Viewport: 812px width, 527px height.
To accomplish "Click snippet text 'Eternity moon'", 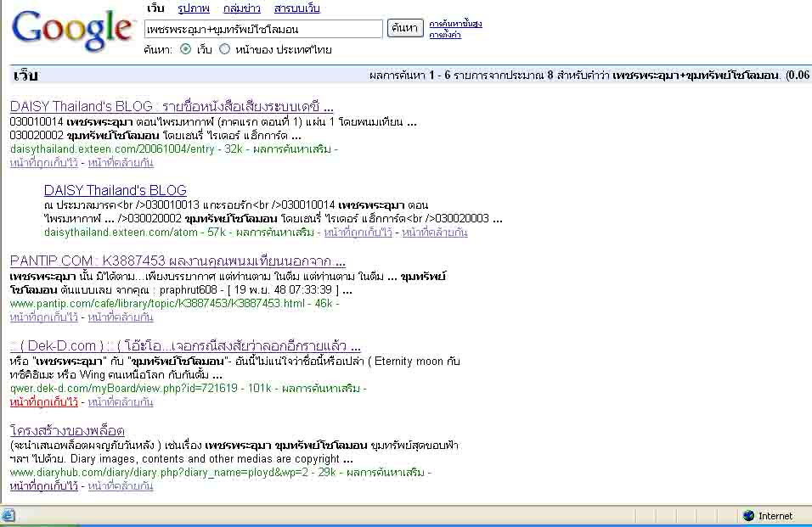I will click(x=409, y=361).
